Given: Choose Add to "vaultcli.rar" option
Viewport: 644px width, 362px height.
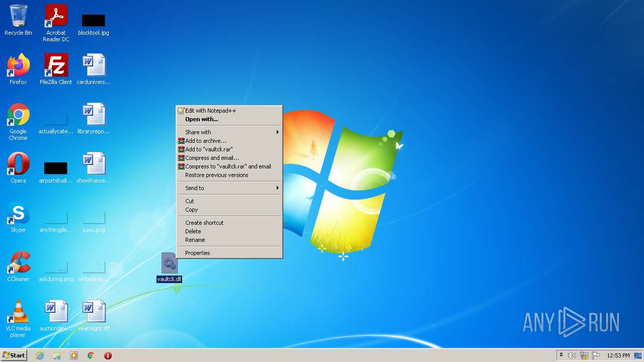Looking at the screenshot, I should tap(229, 149).
